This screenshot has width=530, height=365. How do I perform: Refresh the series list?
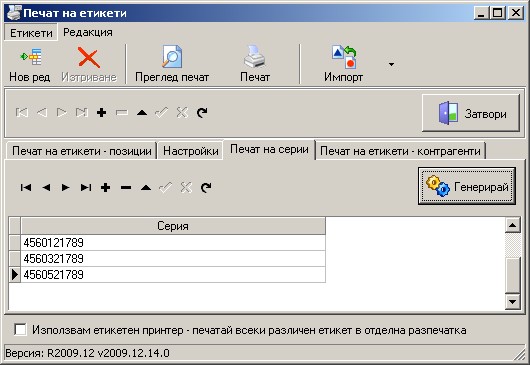coord(206,187)
